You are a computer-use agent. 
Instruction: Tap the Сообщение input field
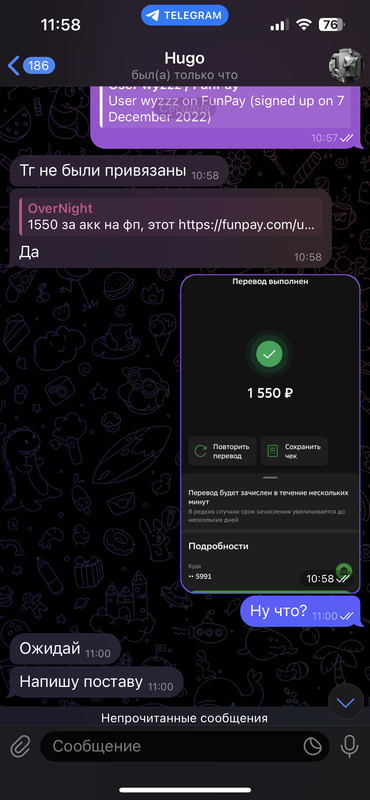(x=185, y=747)
